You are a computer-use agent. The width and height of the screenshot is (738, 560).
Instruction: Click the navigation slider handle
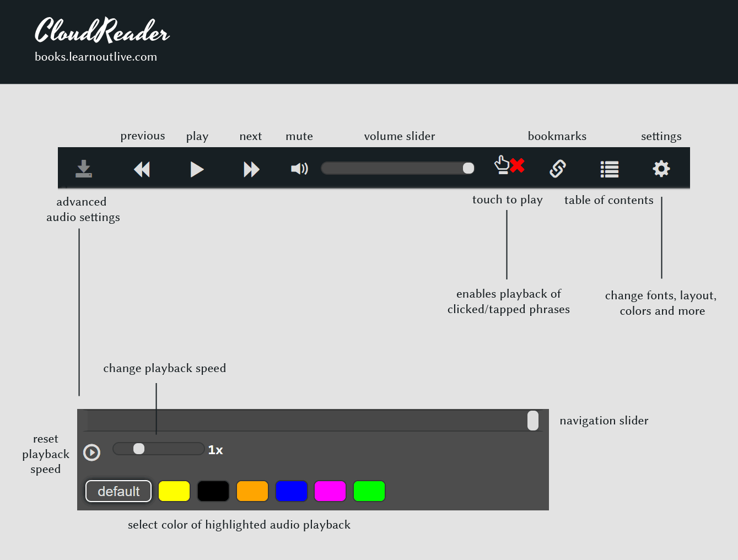coord(532,421)
